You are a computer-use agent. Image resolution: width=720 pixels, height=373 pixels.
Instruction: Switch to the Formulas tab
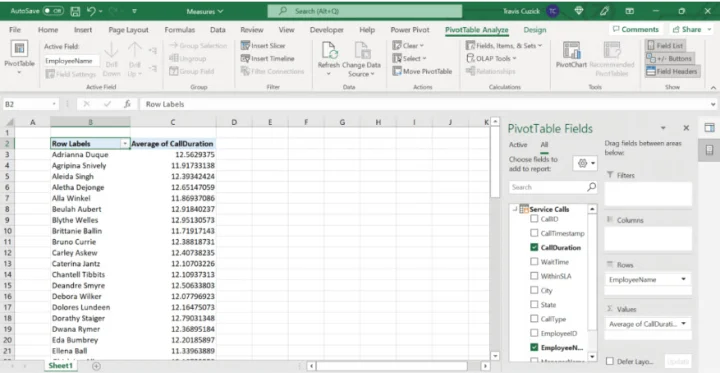(x=180, y=29)
